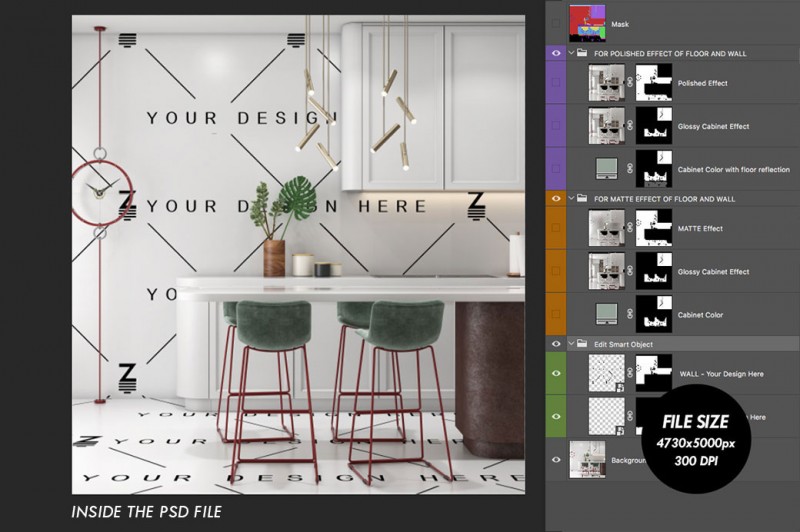Viewport: 800px width, 532px height.
Task: Show the purple-tagged Glossy Cabinet Effect layer
Action: (556, 126)
